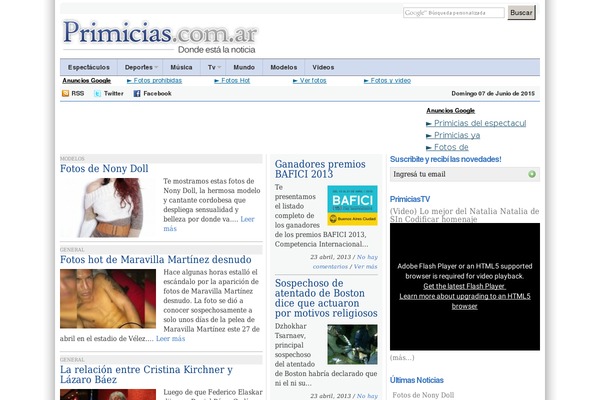Image resolution: width=600 pixels, height=400 pixels.
Task: Open the Fotos de ad link
Action: [x=447, y=147]
